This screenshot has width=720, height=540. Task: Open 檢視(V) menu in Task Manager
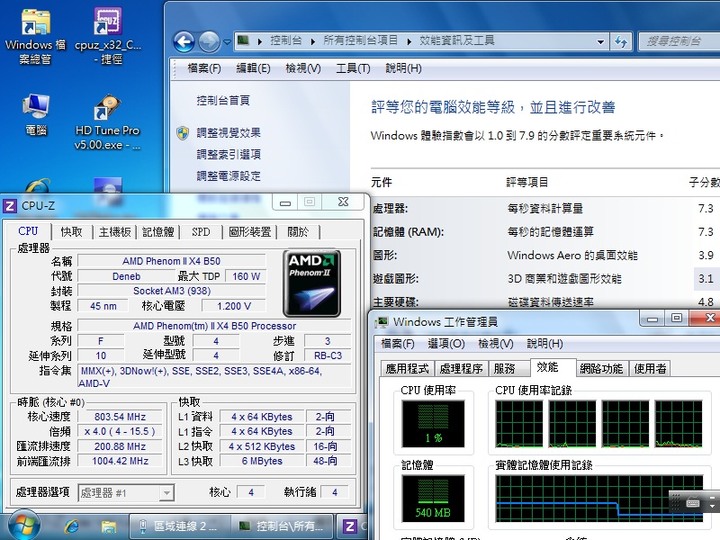[x=495, y=343]
